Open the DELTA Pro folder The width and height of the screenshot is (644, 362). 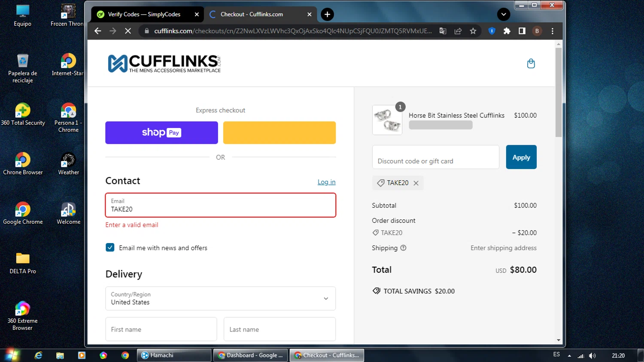coord(23,263)
